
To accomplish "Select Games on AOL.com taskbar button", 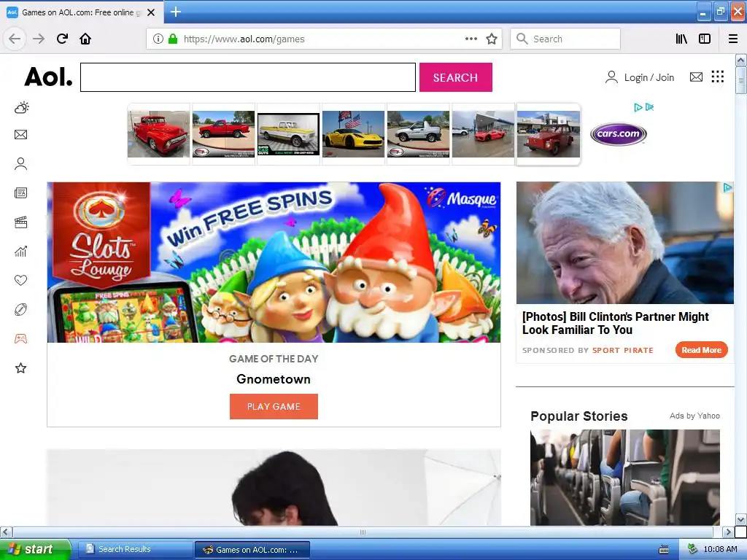I will point(252,550).
